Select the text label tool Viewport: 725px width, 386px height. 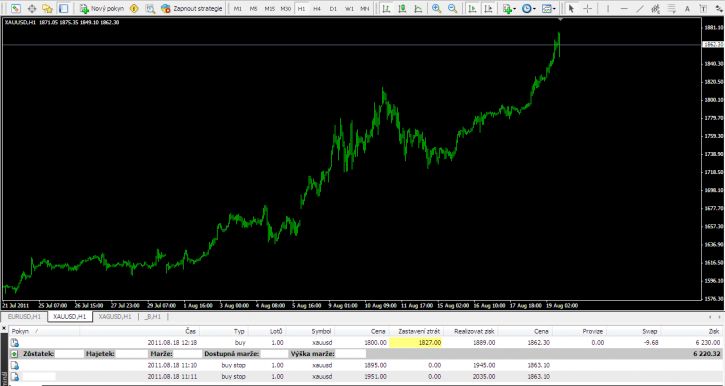coord(703,8)
